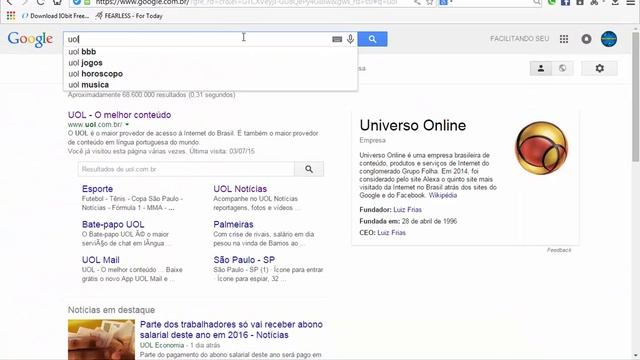
Task: Open the Bate-papo UOL sitelink
Action: point(113,224)
